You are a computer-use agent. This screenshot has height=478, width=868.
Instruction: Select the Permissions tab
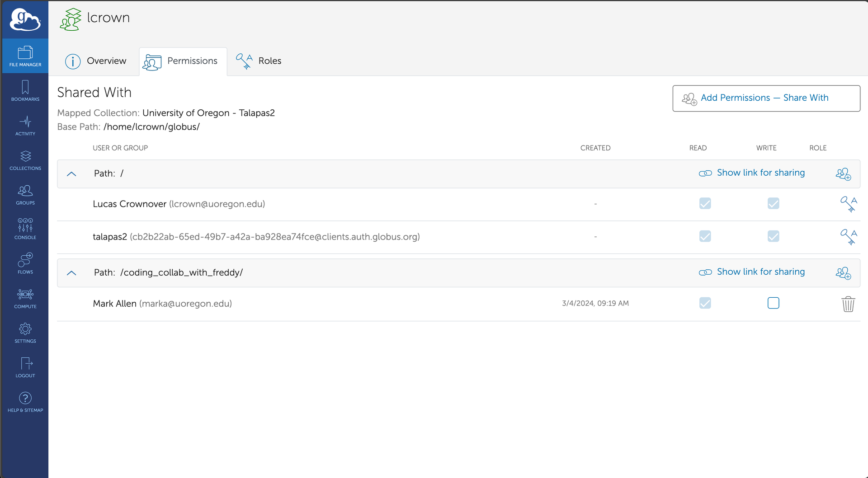pos(183,61)
